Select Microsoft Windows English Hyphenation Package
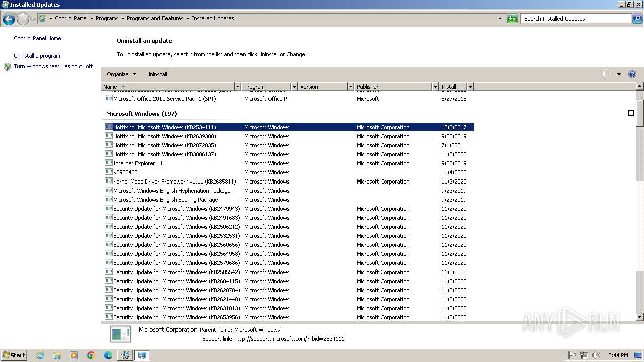The width and height of the screenshot is (644, 362). click(x=289, y=191)
